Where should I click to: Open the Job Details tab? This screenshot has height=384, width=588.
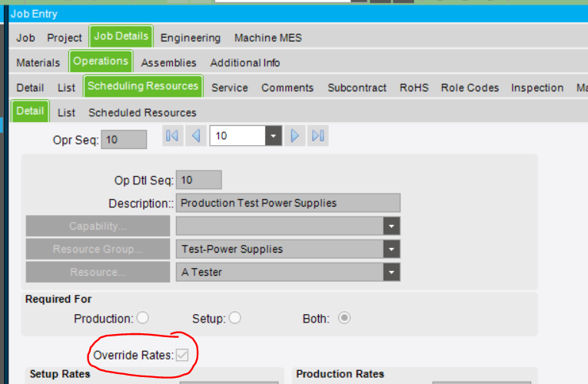[x=121, y=36]
